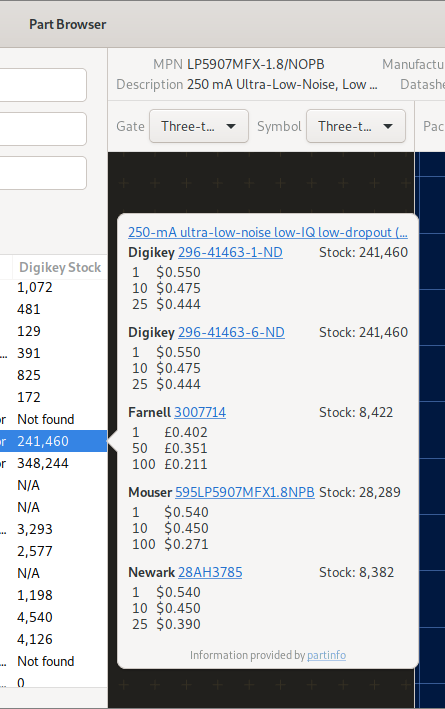Screen dimensions: 445x709
Task: Click the Digikey 296-41463-6-ND link
Action: pyautogui.click(x=231, y=332)
